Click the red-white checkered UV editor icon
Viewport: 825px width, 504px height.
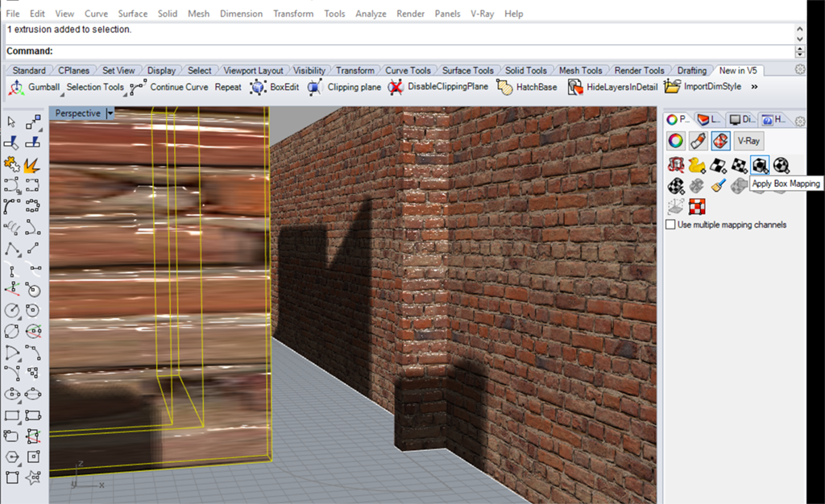pos(697,207)
